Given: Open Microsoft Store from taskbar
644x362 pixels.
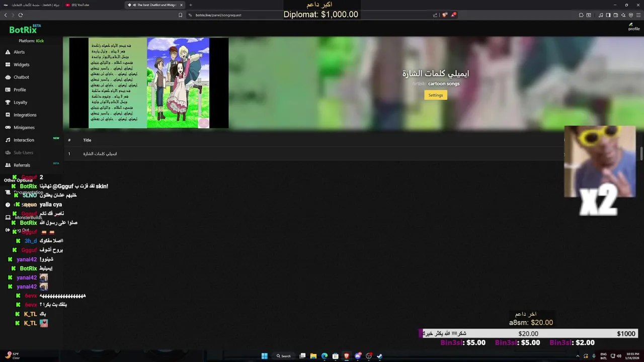Looking at the screenshot, I should pos(336,356).
